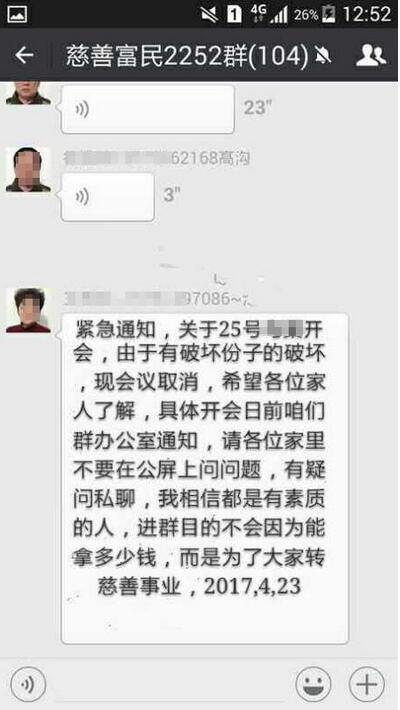
Task: Tap the sender name ending 97086
Action: [159, 299]
